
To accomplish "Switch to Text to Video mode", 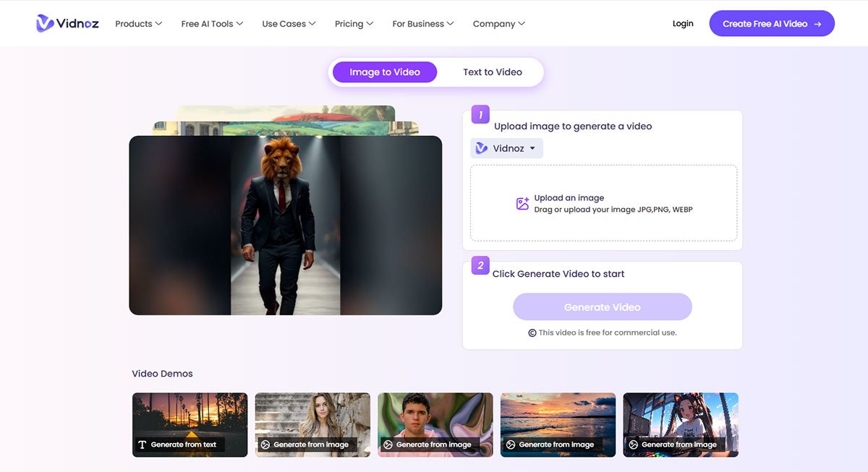I will pos(493,72).
